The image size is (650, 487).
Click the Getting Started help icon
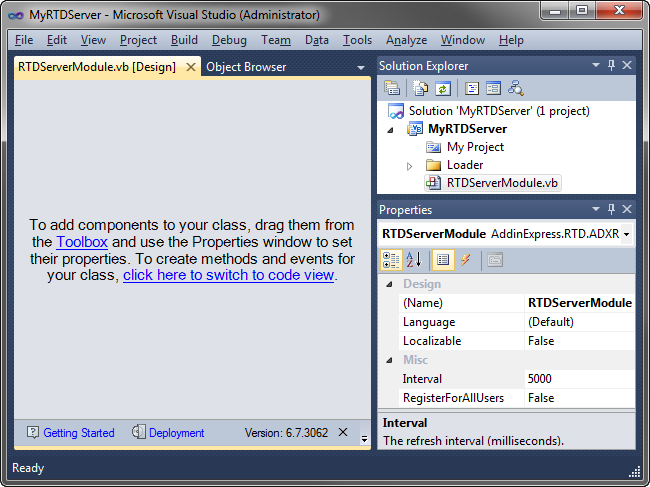(33, 432)
